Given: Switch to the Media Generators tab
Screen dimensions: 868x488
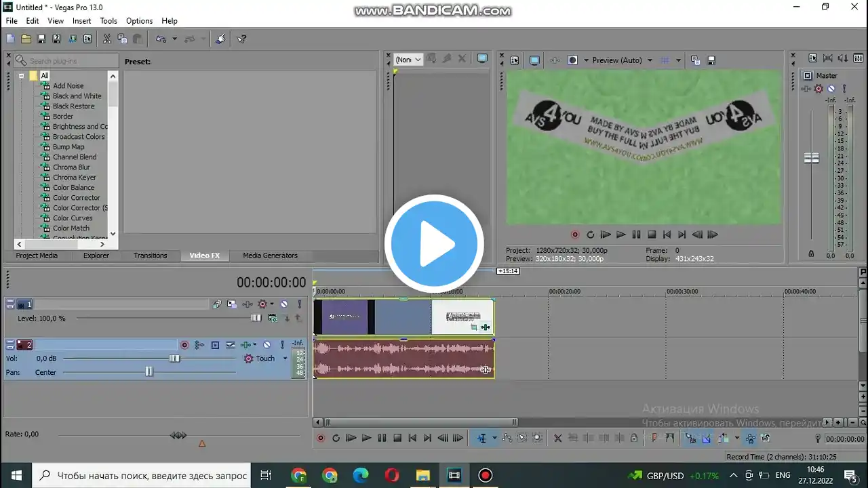Looking at the screenshot, I should [270, 256].
